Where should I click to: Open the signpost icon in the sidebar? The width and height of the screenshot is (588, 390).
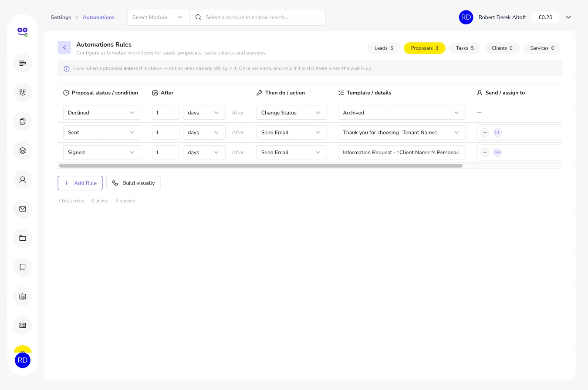coord(23,63)
